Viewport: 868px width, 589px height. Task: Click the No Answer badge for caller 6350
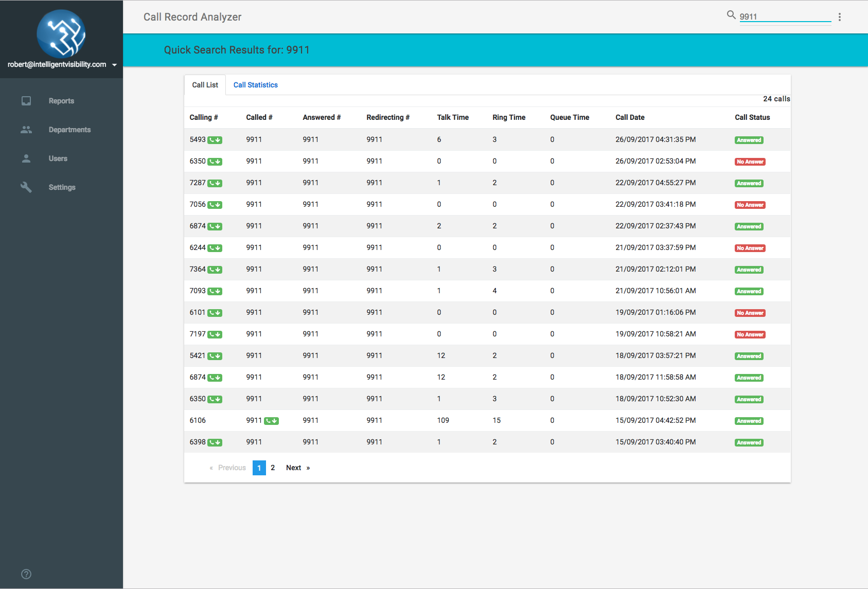tap(750, 162)
